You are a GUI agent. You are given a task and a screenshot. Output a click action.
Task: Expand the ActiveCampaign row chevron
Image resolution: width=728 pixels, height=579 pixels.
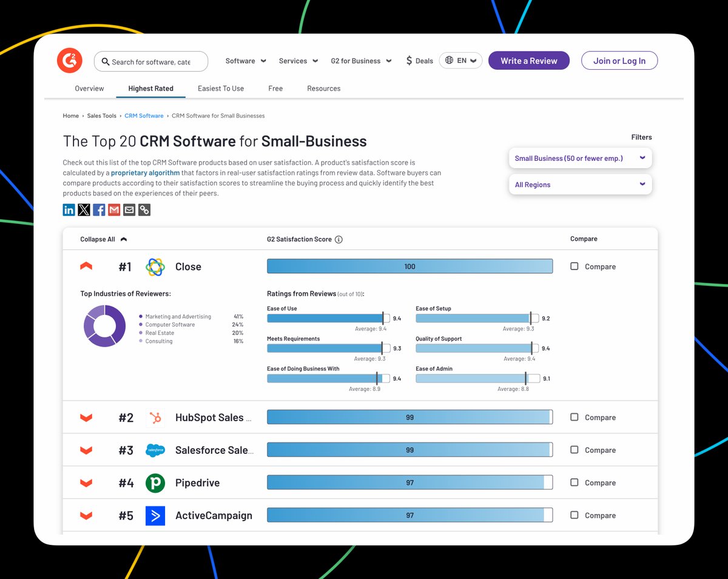[86, 516]
